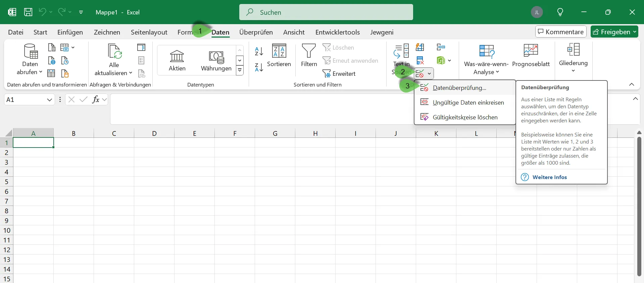Open the Sortieren dialog
The height and width of the screenshot is (283, 644).
pyautogui.click(x=279, y=56)
